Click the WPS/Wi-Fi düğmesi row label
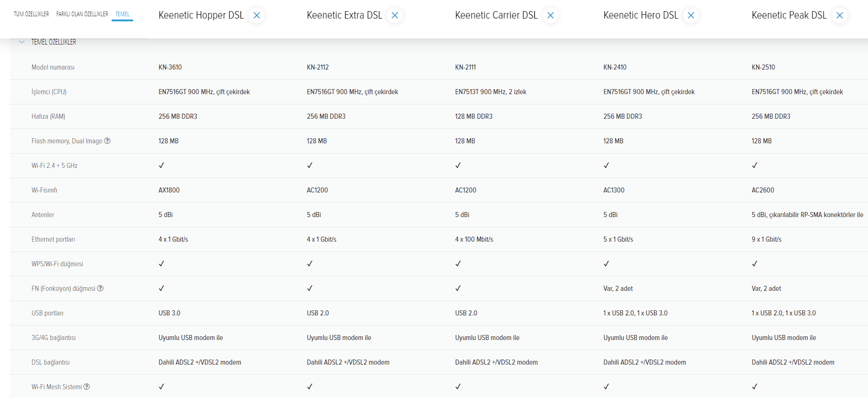Viewport: 868px width, 398px height. 57,264
